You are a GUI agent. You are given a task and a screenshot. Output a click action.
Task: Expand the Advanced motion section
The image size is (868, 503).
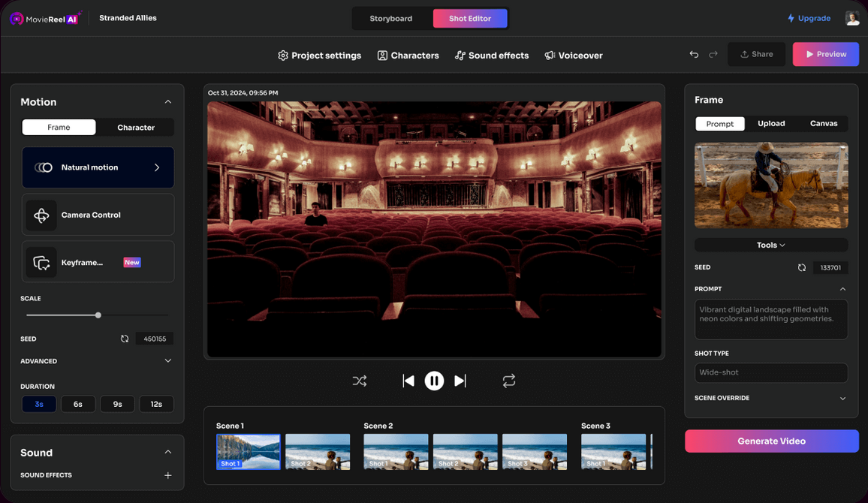point(168,361)
